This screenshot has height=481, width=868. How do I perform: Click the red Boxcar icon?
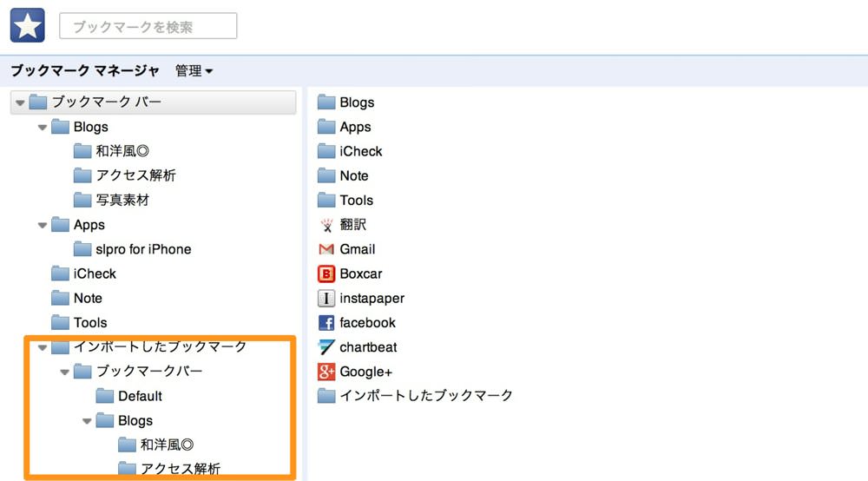[x=326, y=273]
